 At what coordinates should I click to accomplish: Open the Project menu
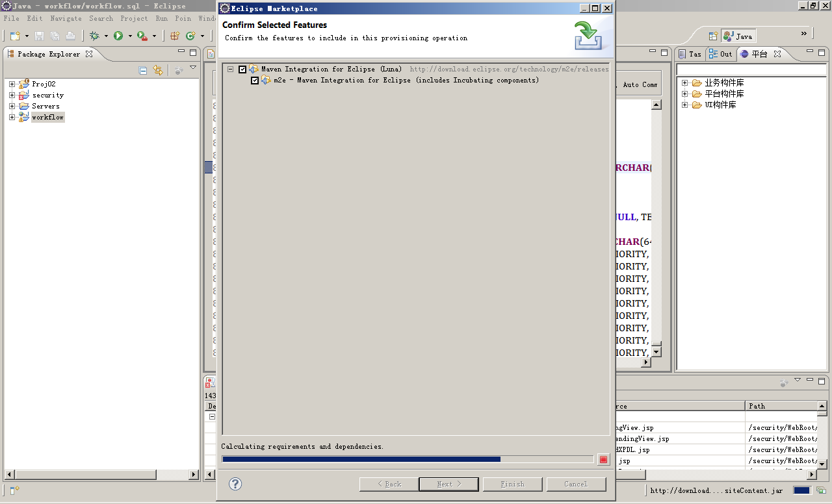click(135, 19)
